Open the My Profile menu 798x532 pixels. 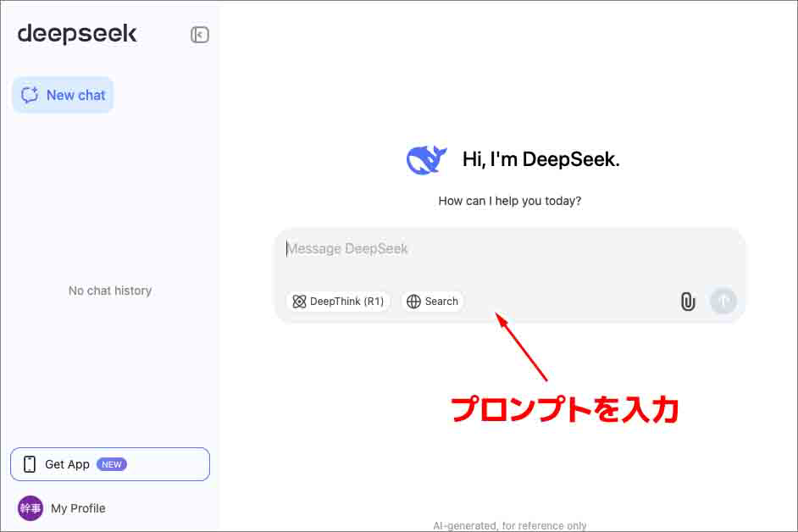[x=77, y=508]
